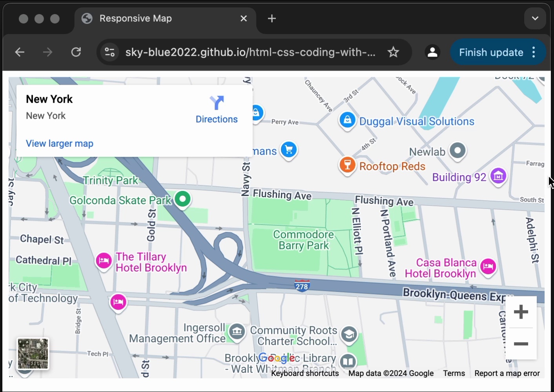The height and width of the screenshot is (392, 554).
Task: Go back with the browser back arrow
Action: [x=20, y=52]
